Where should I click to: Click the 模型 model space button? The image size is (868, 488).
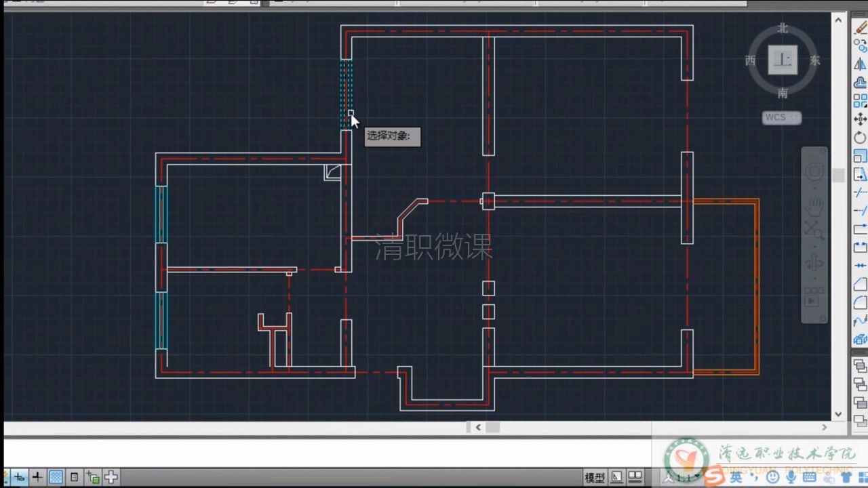[x=595, y=478]
